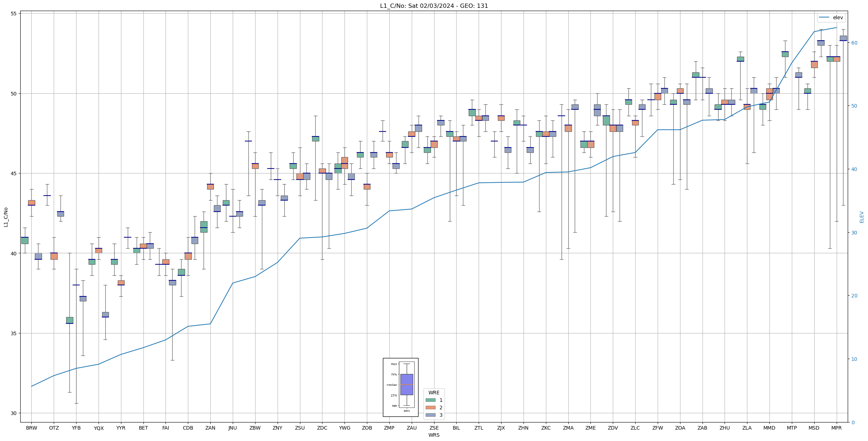868x441 pixels.
Task: Click the orange WRE 2 legend swatch
Action: click(430, 408)
